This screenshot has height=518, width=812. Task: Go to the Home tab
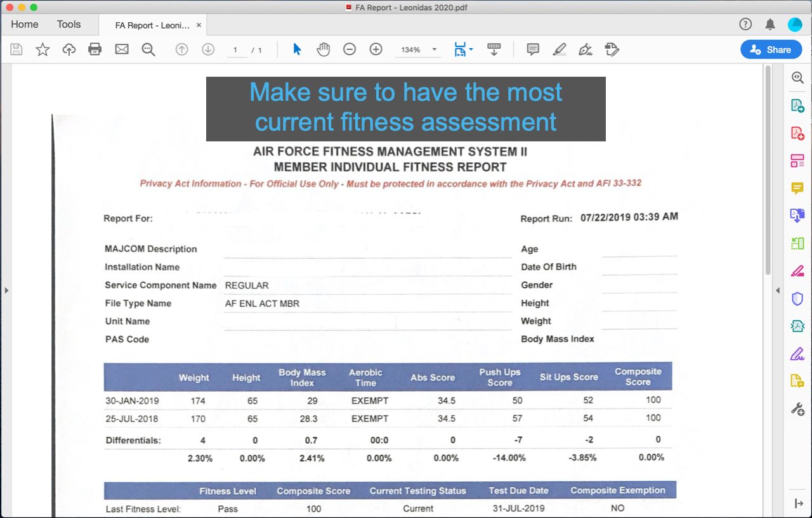tap(25, 25)
